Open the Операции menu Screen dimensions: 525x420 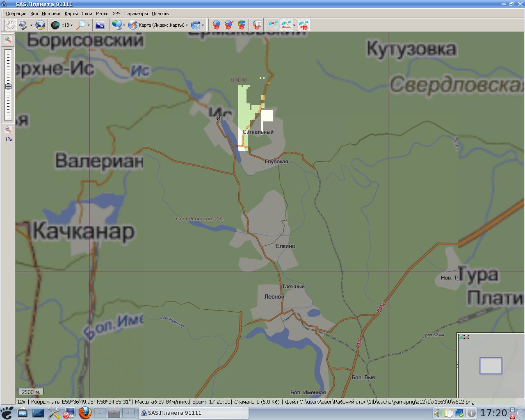tap(16, 14)
